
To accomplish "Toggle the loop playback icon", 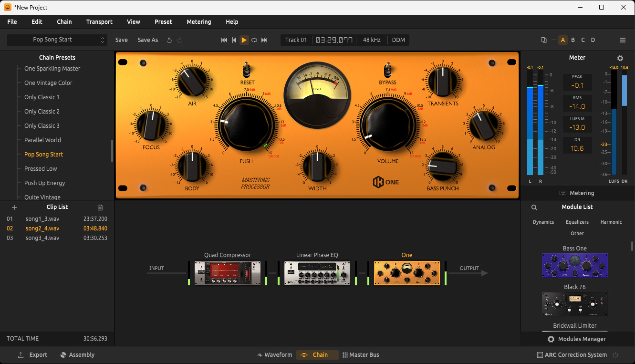I will pos(254,40).
